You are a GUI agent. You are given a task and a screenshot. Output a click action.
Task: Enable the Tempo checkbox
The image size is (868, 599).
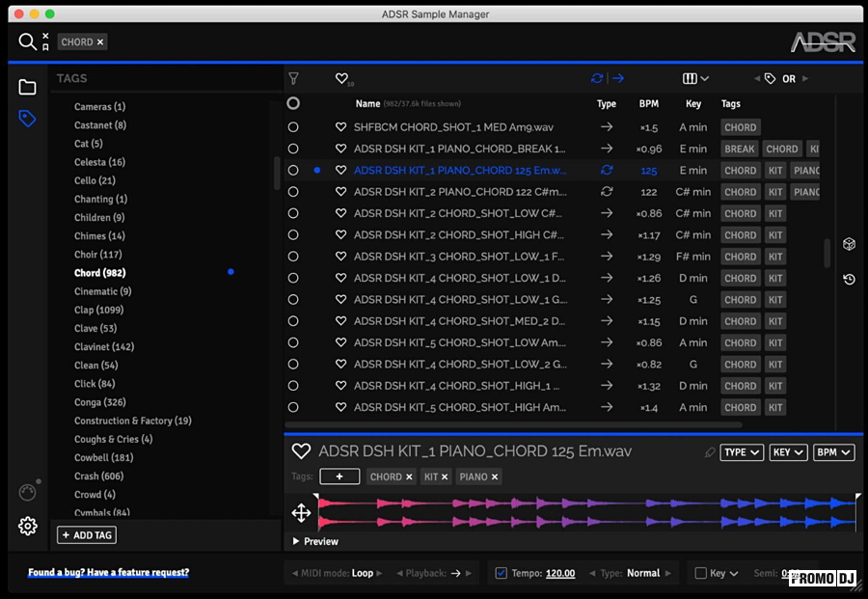501,573
